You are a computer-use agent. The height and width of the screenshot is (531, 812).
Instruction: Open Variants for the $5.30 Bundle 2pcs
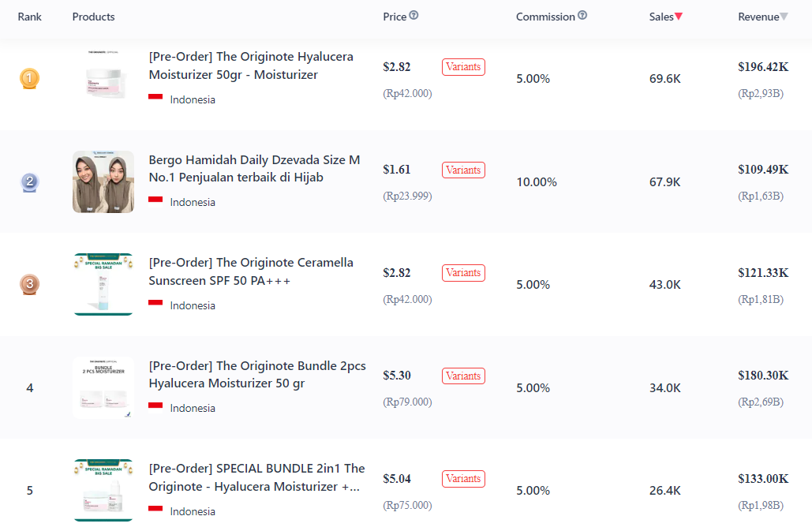tap(463, 376)
